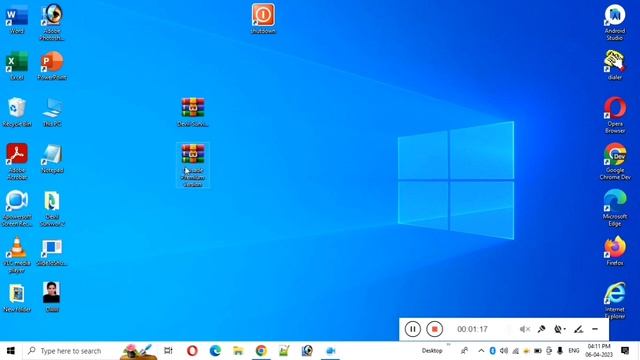Select the Android Studio shortcut
Screen dimensions: 640x360
pyautogui.click(x=615, y=22)
